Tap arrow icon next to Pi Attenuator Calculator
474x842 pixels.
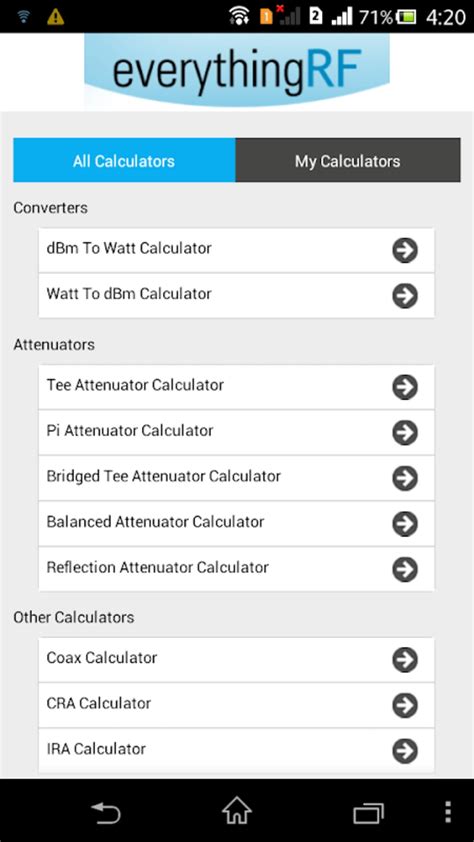[x=405, y=432]
